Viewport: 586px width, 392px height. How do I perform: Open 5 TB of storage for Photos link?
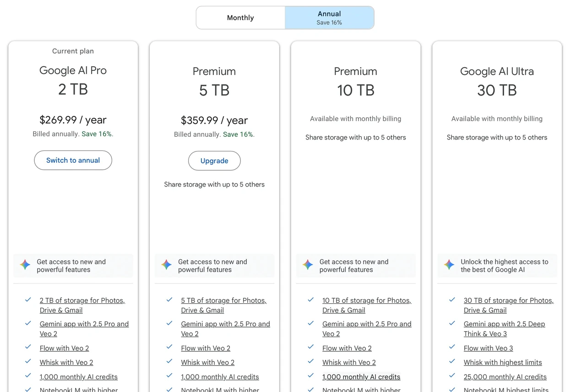tap(224, 305)
